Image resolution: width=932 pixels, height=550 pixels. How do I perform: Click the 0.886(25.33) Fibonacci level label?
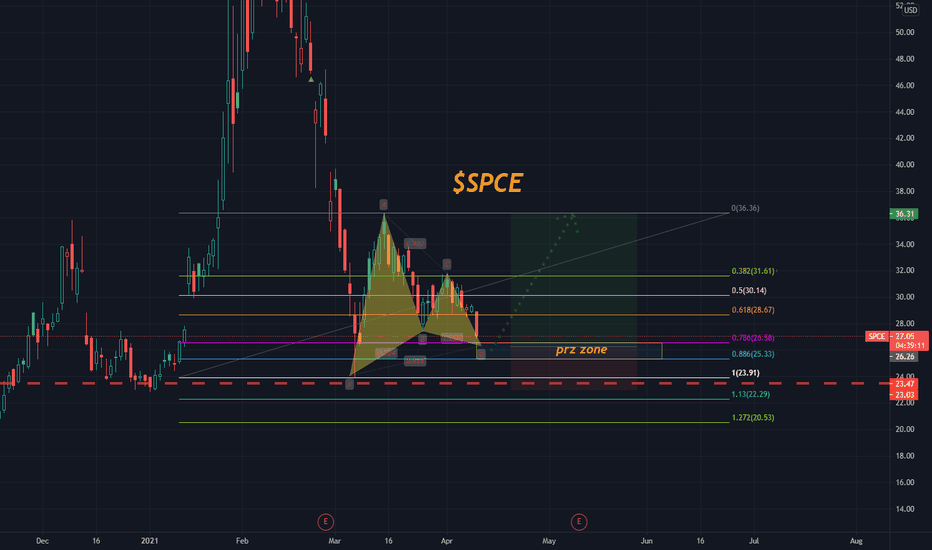(x=753, y=354)
